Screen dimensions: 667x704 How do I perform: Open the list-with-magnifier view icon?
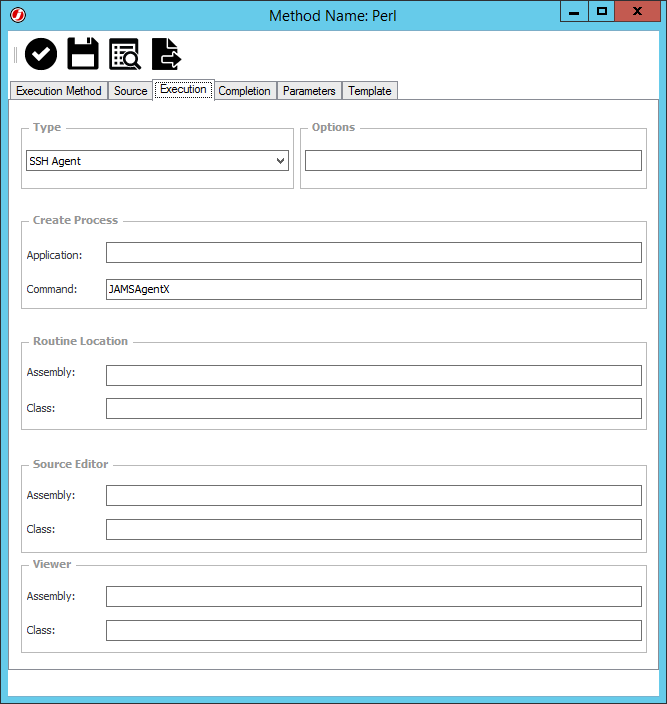click(x=125, y=54)
